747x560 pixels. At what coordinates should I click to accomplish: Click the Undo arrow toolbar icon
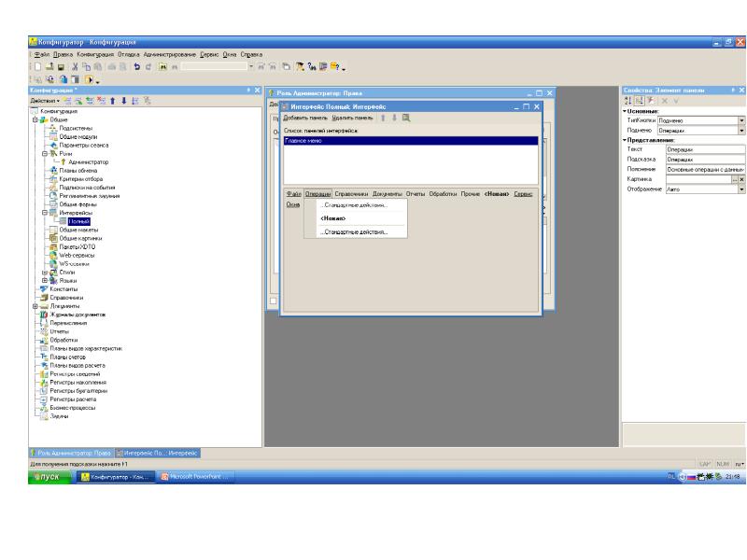pyautogui.click(x=136, y=67)
